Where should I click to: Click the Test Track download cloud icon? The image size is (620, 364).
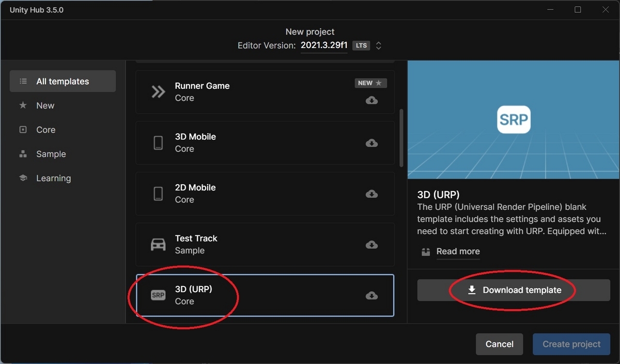pos(371,245)
